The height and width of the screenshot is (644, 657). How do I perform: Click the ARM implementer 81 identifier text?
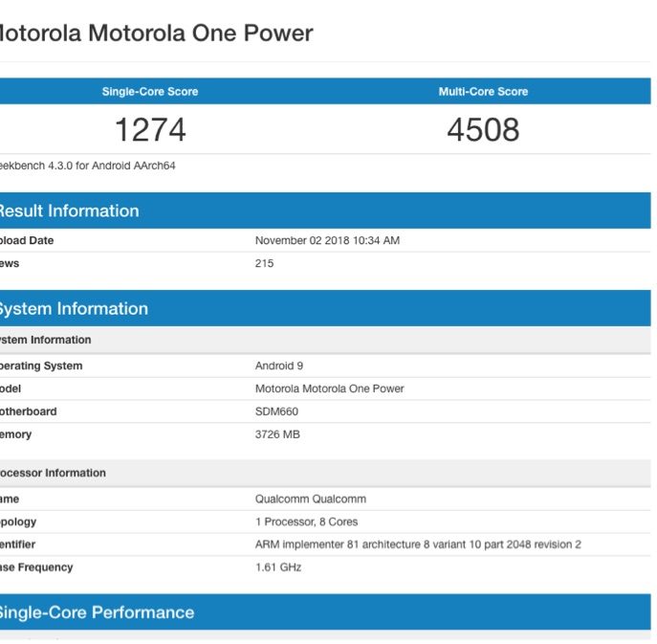(418, 544)
